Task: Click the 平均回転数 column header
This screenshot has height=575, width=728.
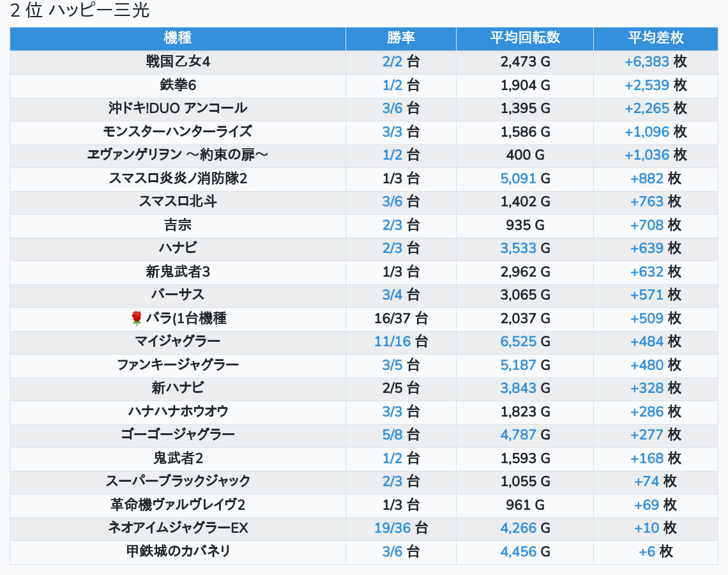Action: point(524,38)
